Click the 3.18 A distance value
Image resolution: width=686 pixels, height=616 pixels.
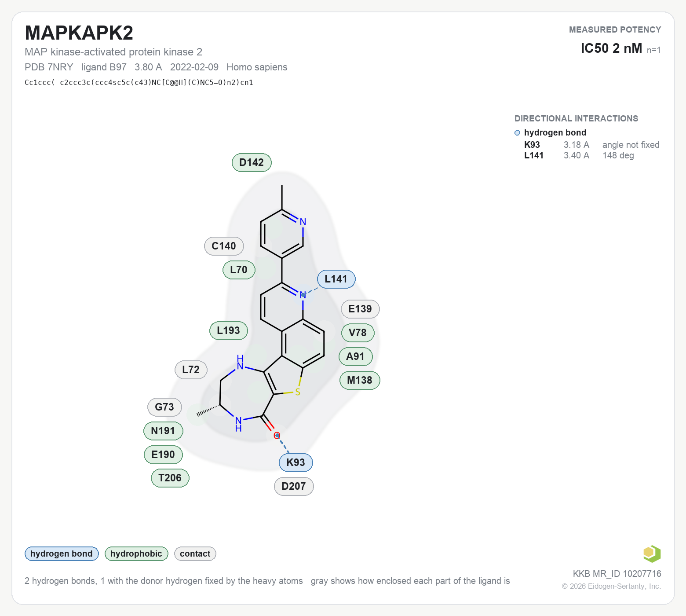577,145
